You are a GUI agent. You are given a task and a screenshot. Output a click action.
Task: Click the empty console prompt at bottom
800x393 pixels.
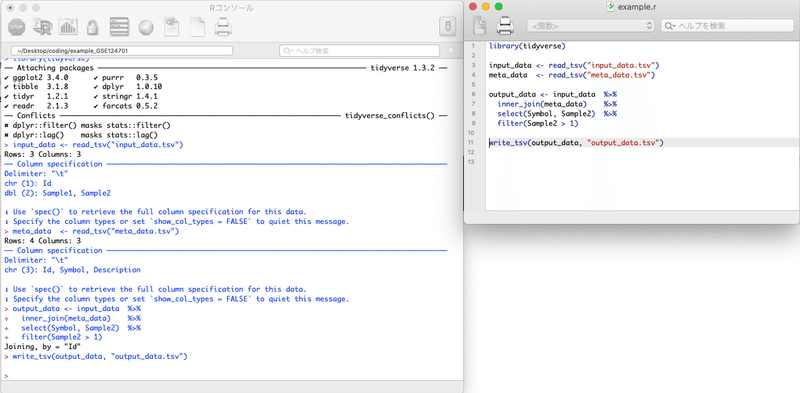(x=6, y=376)
